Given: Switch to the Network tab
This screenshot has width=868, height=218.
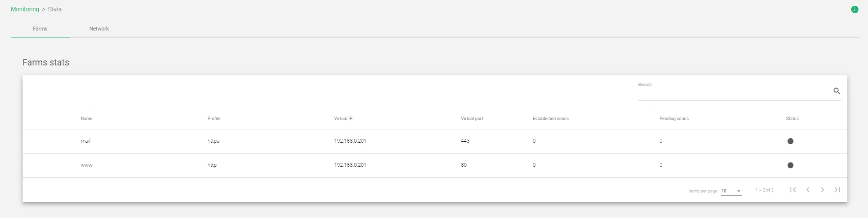Looking at the screenshot, I should coord(99,29).
